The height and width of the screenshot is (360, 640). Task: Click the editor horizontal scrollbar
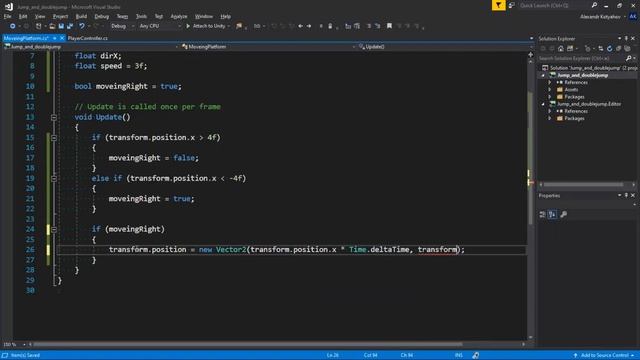[248, 344]
